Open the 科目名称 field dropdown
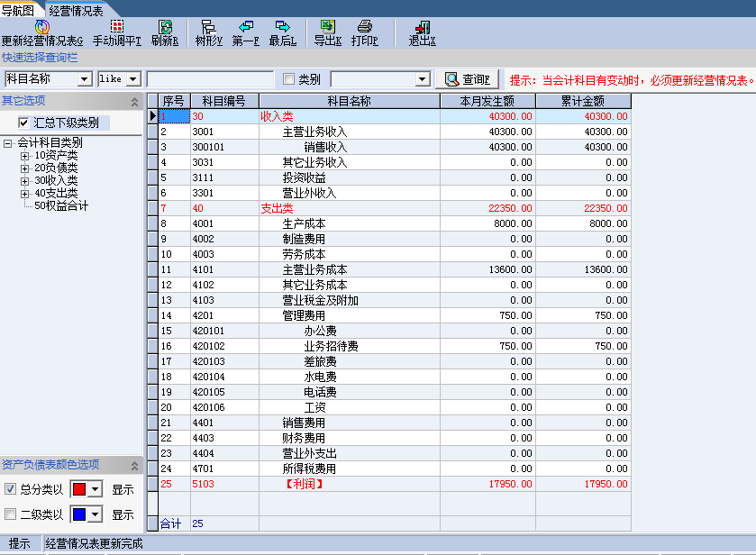Viewport: 756px width, 555px height. 85,79
